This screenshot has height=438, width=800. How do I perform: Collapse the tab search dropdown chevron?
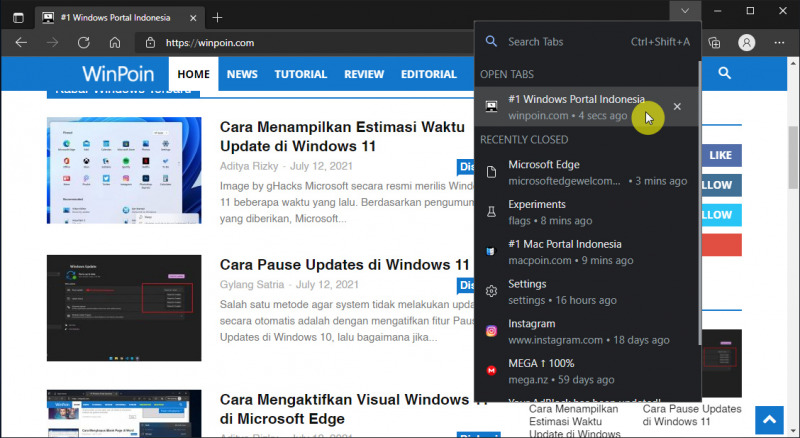685,11
